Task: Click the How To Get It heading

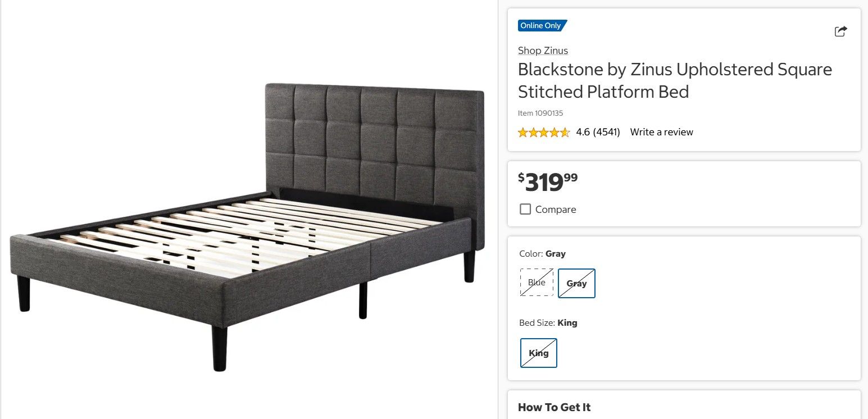Action: [x=554, y=407]
